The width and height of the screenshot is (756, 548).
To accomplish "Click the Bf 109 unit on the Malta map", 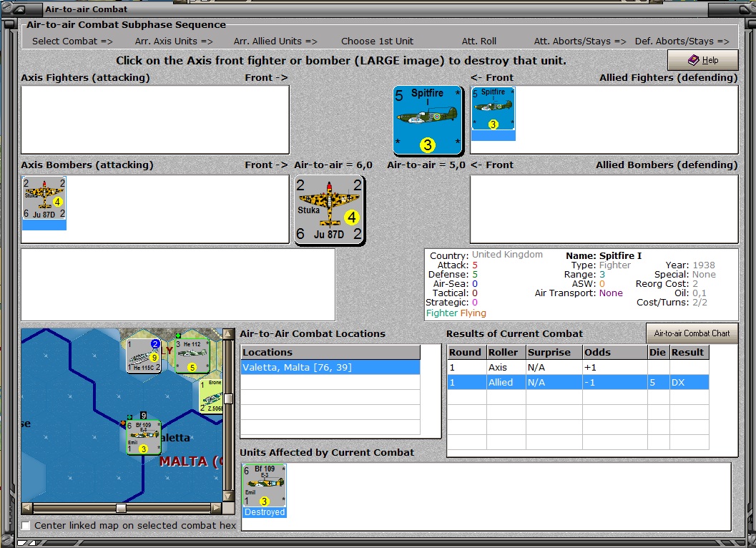I will [144, 437].
